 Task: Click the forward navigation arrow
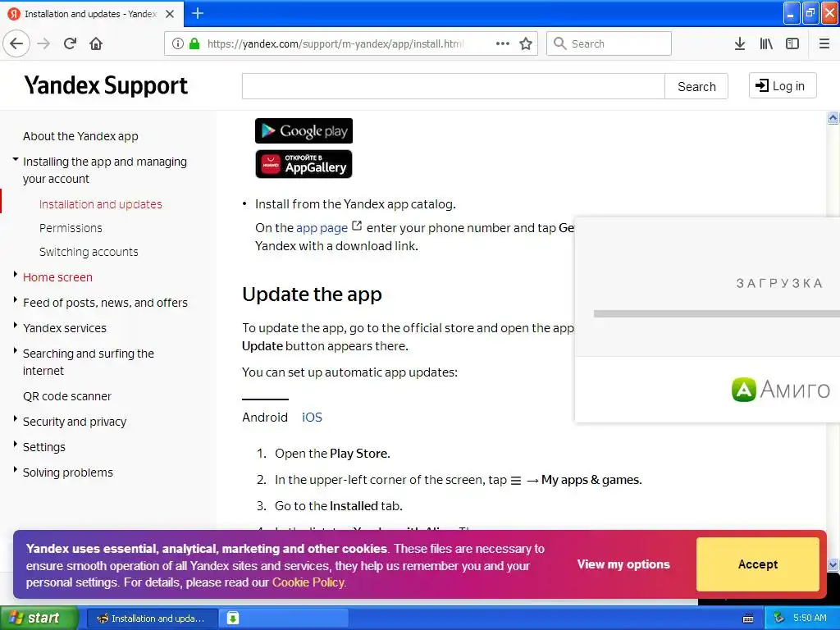tap(44, 44)
